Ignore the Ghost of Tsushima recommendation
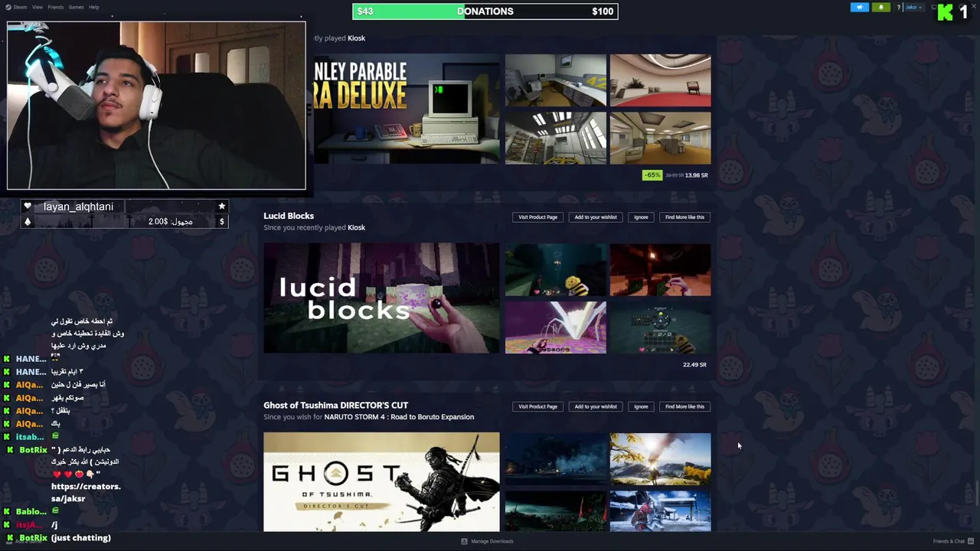 coord(641,407)
